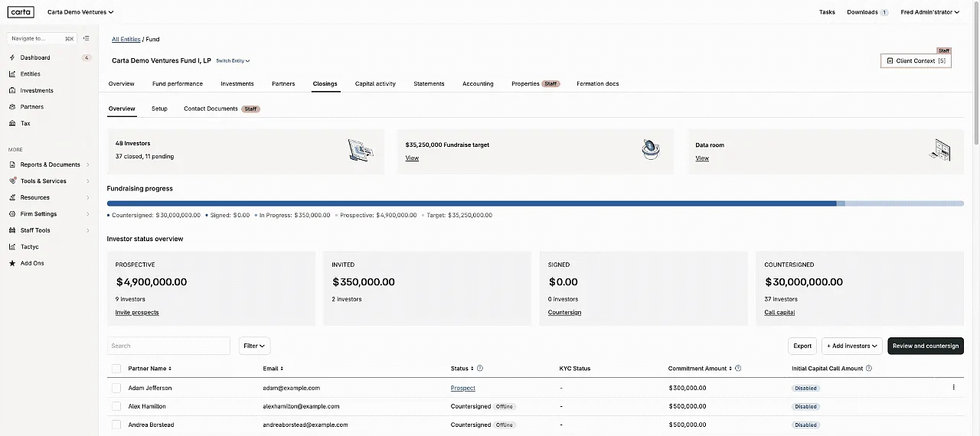The width and height of the screenshot is (980, 436).
Task: Expand Tools & Services menu
Action: pyautogui.click(x=50, y=181)
